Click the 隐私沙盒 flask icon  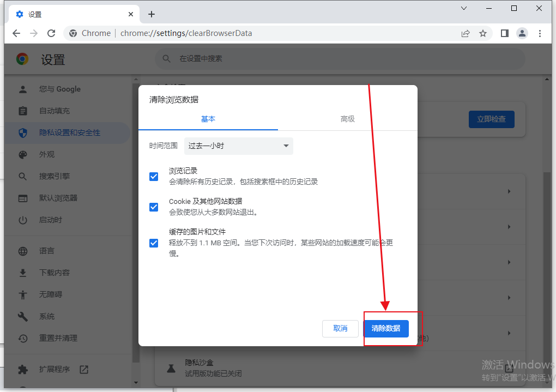[171, 368]
